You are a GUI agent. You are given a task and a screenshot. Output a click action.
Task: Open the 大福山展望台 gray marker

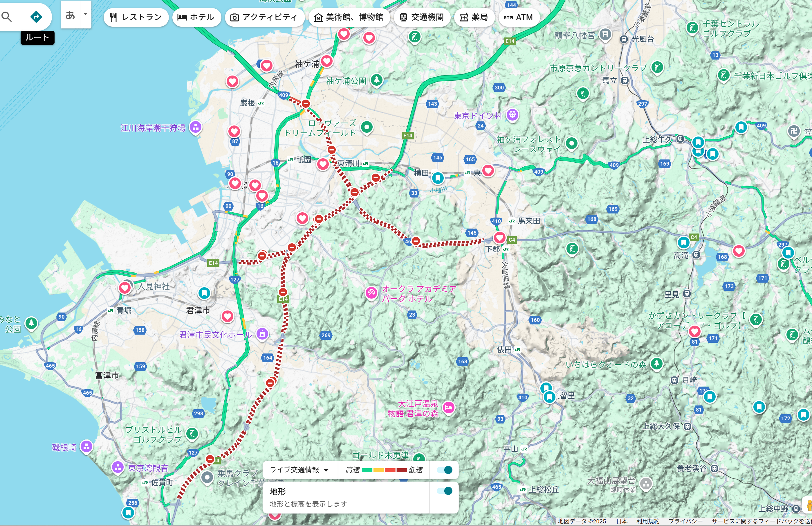[x=646, y=484]
